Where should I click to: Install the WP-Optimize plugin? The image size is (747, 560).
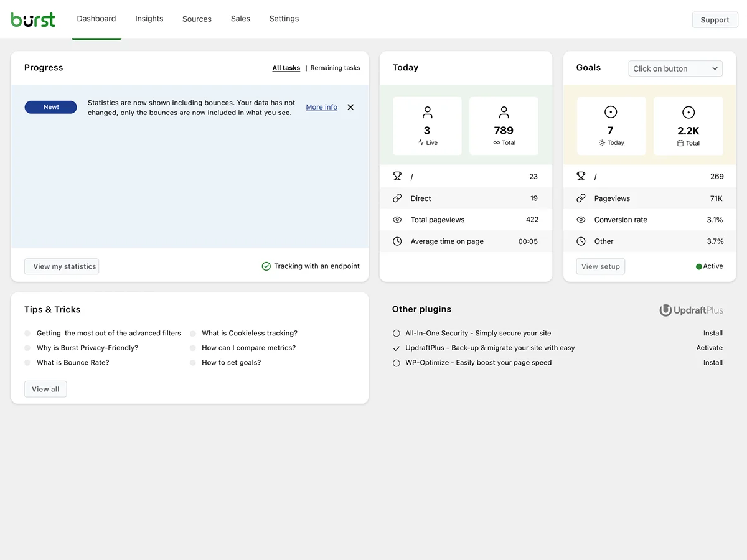(713, 363)
